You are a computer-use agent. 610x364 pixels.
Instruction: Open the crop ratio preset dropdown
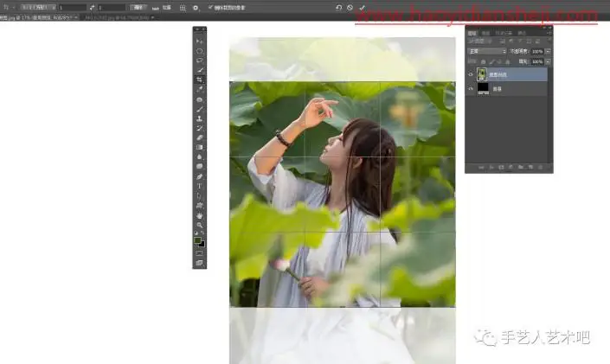point(38,8)
